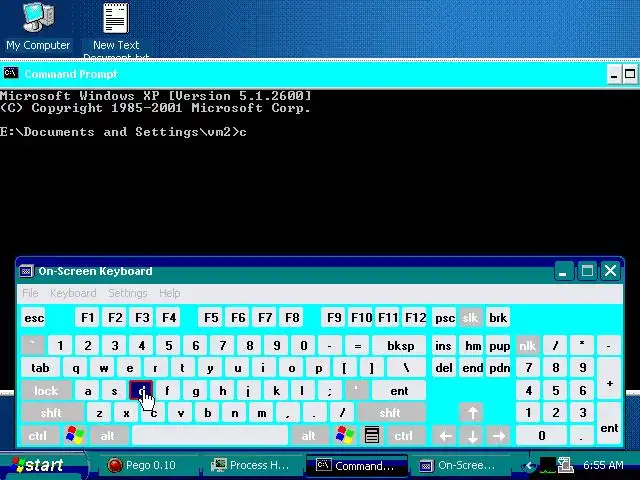640x480 pixels.
Task: Open the Start menu
Action: click(x=42, y=465)
